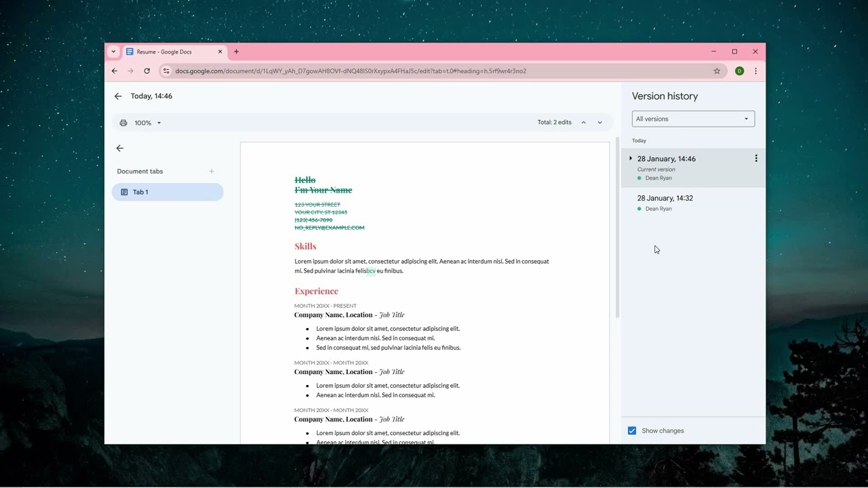The width and height of the screenshot is (868, 488).
Task: Go to previous edit with up chevron
Action: coord(583,123)
